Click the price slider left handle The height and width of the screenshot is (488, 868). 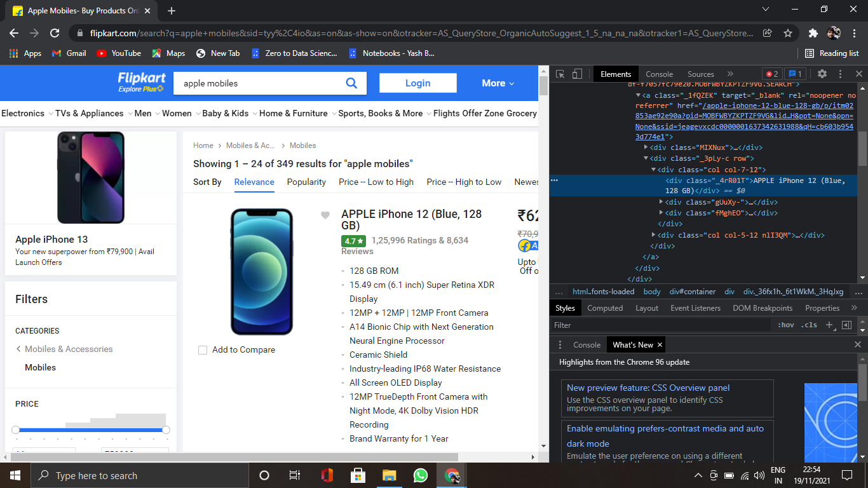pos(16,430)
